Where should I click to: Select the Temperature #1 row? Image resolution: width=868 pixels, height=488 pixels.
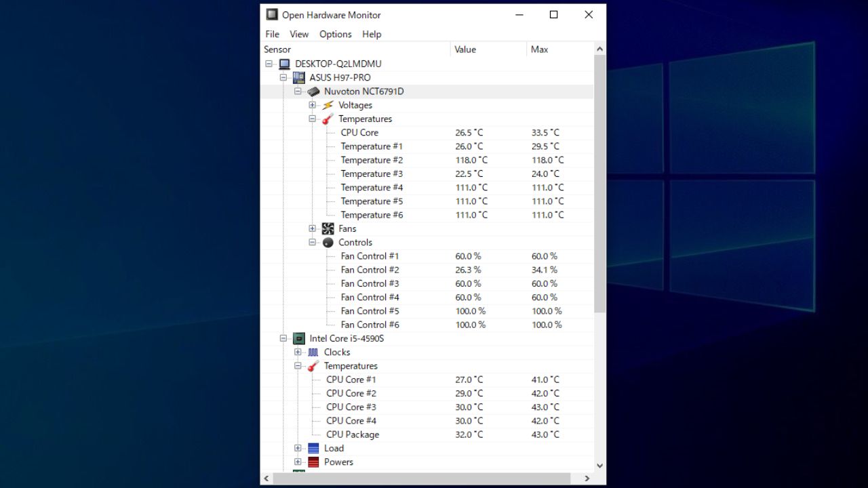[x=427, y=146]
